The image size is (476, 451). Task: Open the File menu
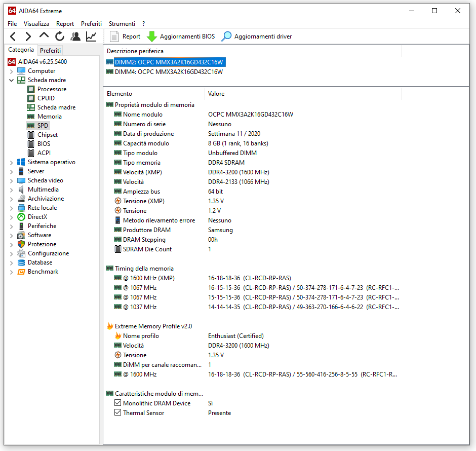point(12,24)
